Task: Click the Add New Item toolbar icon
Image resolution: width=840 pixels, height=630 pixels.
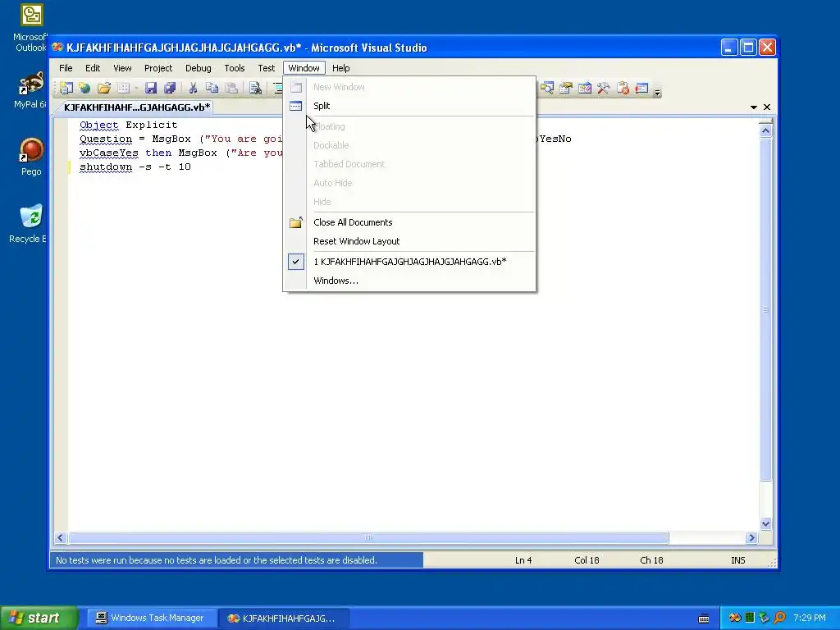Action: click(x=123, y=88)
